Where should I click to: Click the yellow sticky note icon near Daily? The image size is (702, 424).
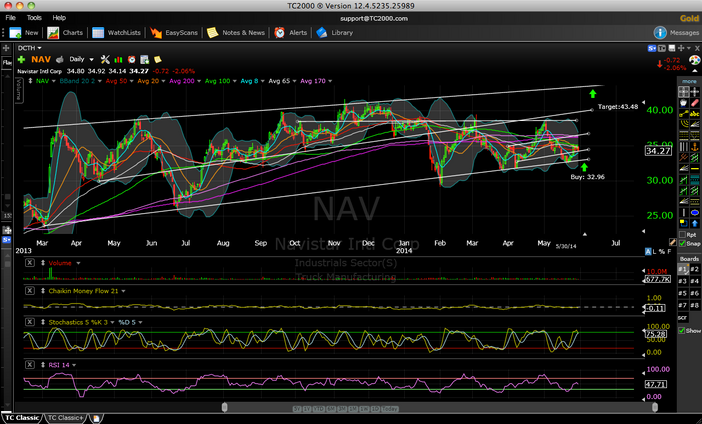pyautogui.click(x=158, y=60)
